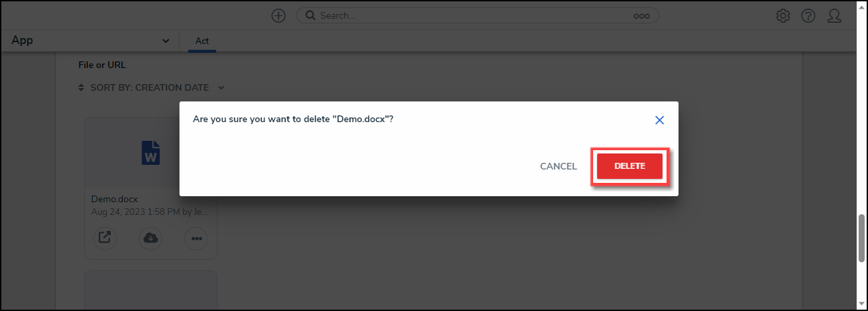Switch to the Act tab

click(202, 41)
